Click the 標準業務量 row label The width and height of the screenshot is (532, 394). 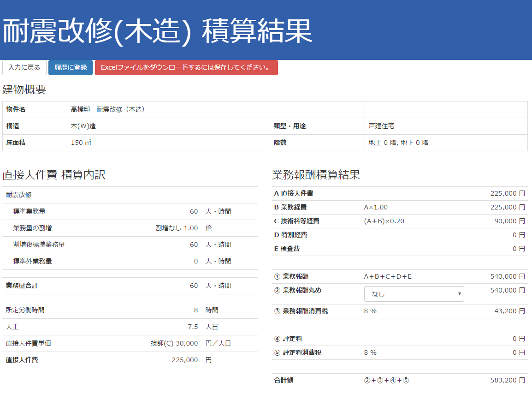(29, 211)
